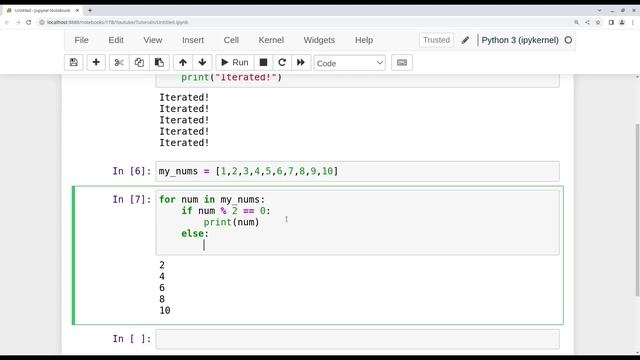
Task: Open the Cell menu
Action: point(231,40)
